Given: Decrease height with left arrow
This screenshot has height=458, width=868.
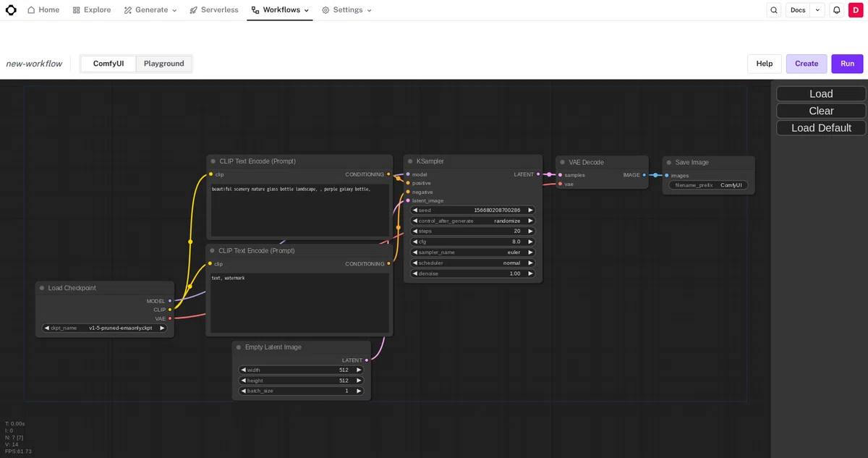Looking at the screenshot, I should click(244, 381).
